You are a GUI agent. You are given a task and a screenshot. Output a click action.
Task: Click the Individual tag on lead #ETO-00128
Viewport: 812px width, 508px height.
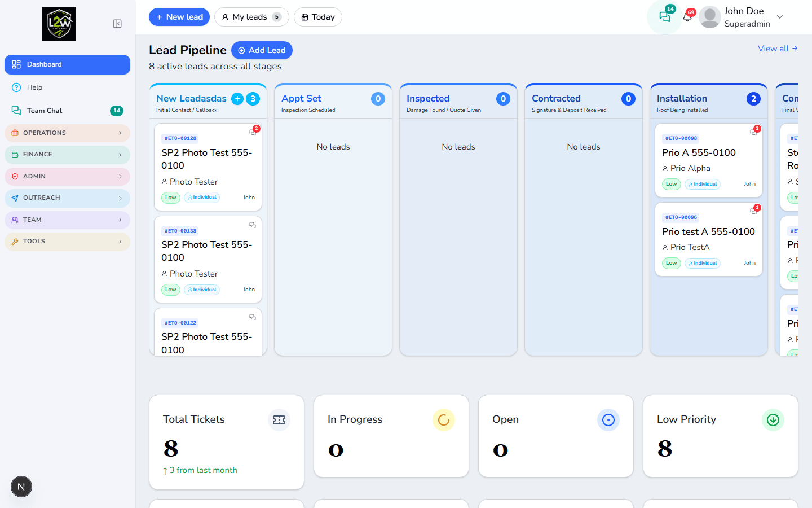[202, 198]
